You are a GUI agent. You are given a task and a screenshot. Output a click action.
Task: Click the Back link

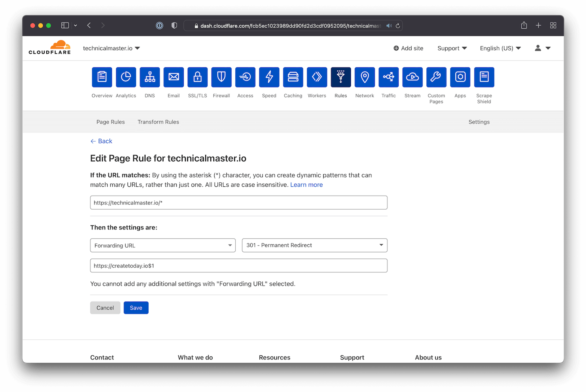(101, 141)
